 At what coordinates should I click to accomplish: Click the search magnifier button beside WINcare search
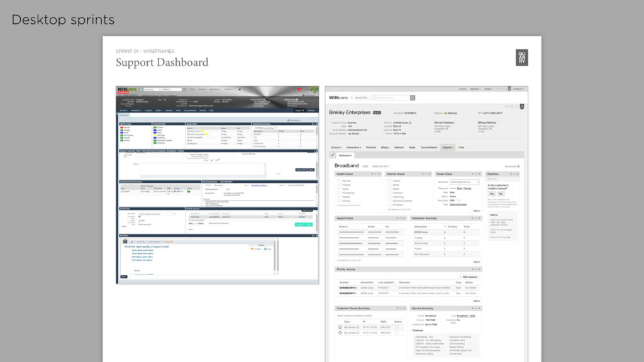coord(413,97)
